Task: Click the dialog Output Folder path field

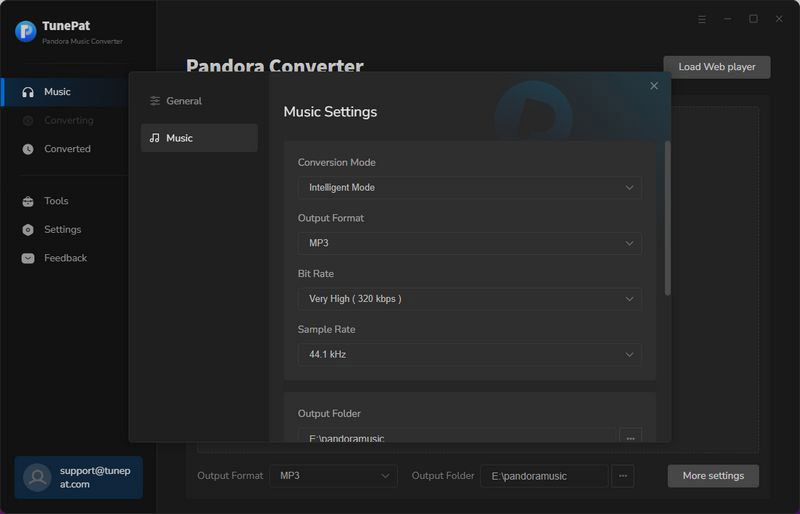Action: (x=457, y=436)
